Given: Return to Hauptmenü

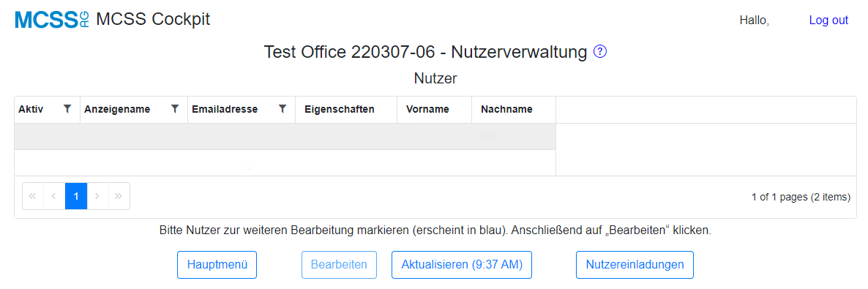Looking at the screenshot, I should point(217,265).
